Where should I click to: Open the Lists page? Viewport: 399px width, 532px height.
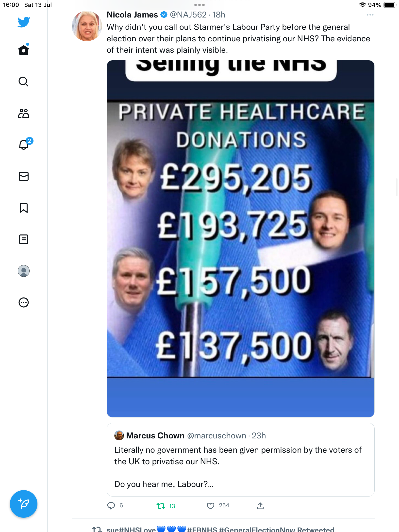[x=24, y=239]
